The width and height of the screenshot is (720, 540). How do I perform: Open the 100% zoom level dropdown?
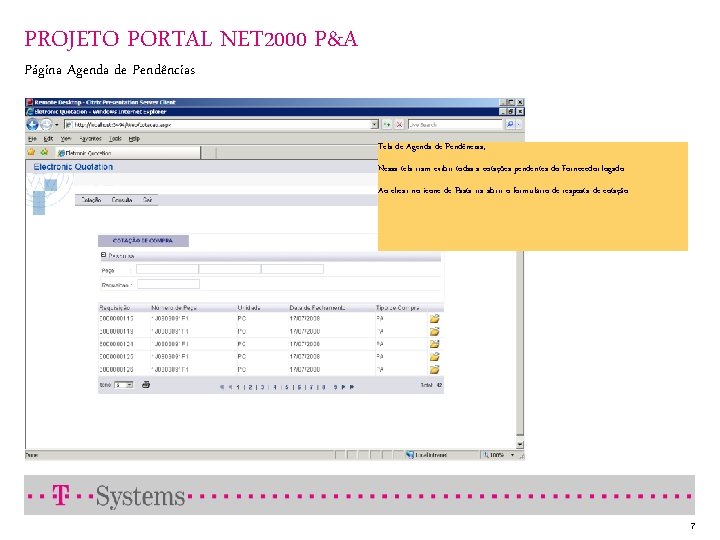click(512, 455)
